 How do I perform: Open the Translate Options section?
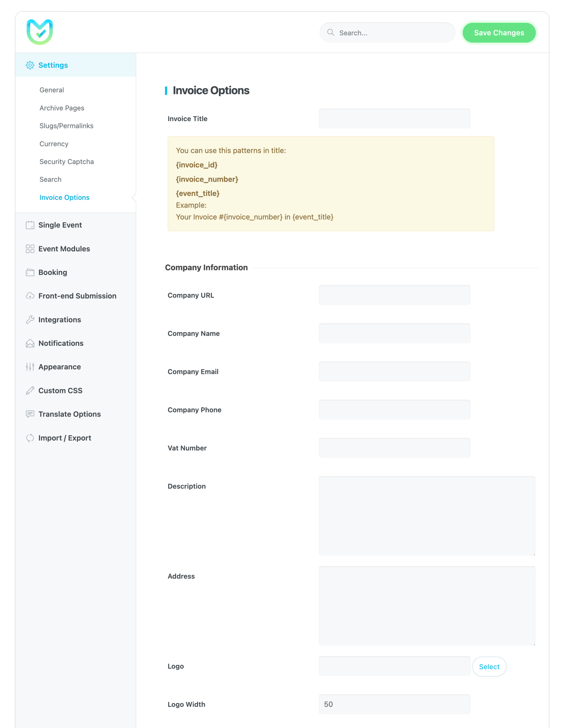[69, 414]
